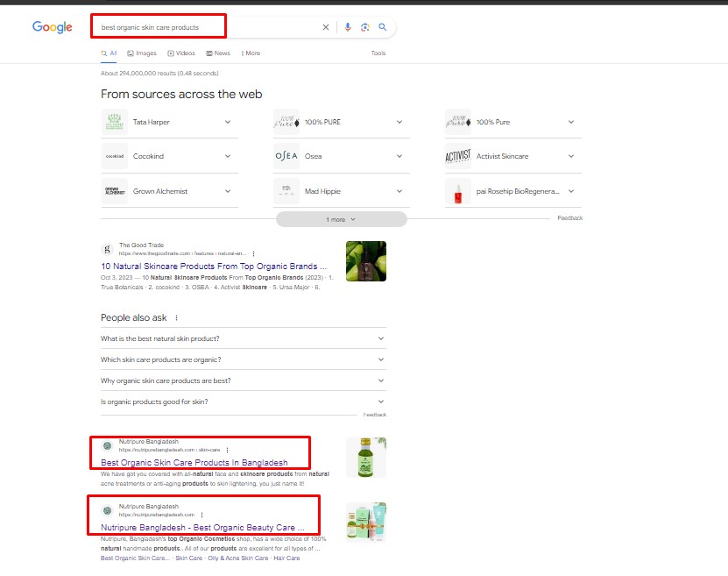This screenshot has width=728, height=576.
Task: Select the All results tab
Action: pos(109,53)
